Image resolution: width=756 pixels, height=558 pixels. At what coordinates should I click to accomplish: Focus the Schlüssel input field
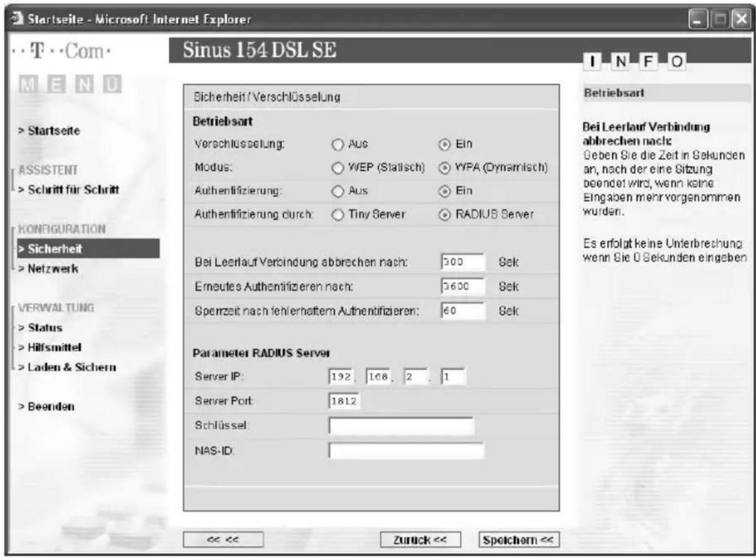pyautogui.click(x=401, y=426)
